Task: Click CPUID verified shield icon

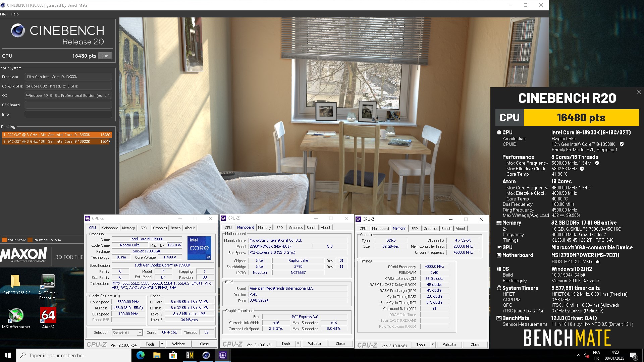Action: (622, 144)
